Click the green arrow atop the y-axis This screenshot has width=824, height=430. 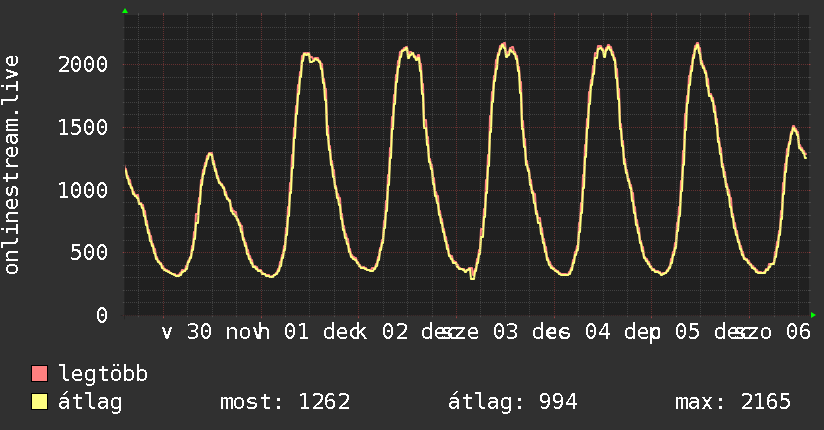(x=124, y=11)
